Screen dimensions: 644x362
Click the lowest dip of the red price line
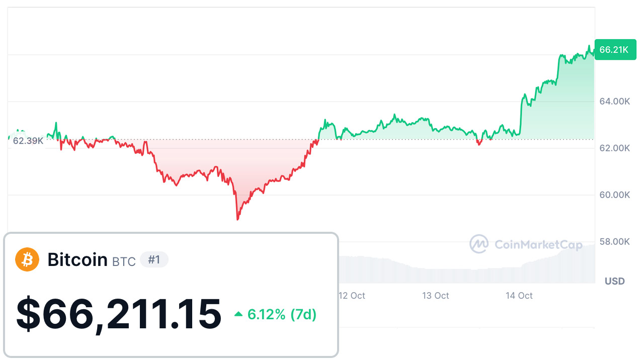pos(237,219)
